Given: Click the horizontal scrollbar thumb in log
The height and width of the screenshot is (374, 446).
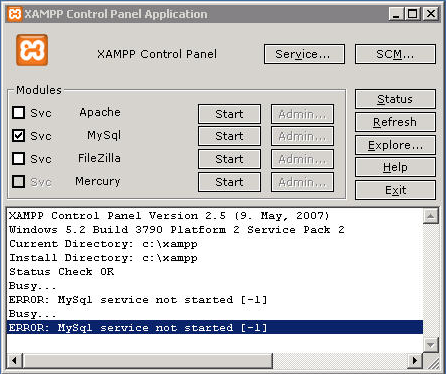Looking at the screenshot, I should (147, 361).
